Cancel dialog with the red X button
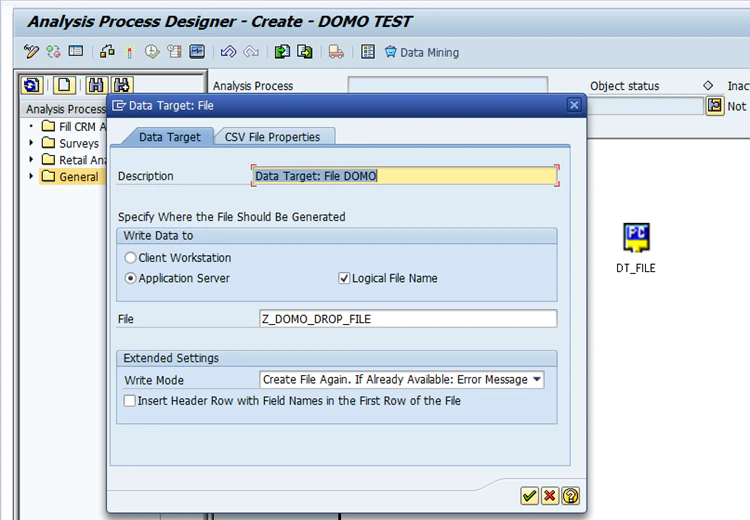 pos(550,496)
